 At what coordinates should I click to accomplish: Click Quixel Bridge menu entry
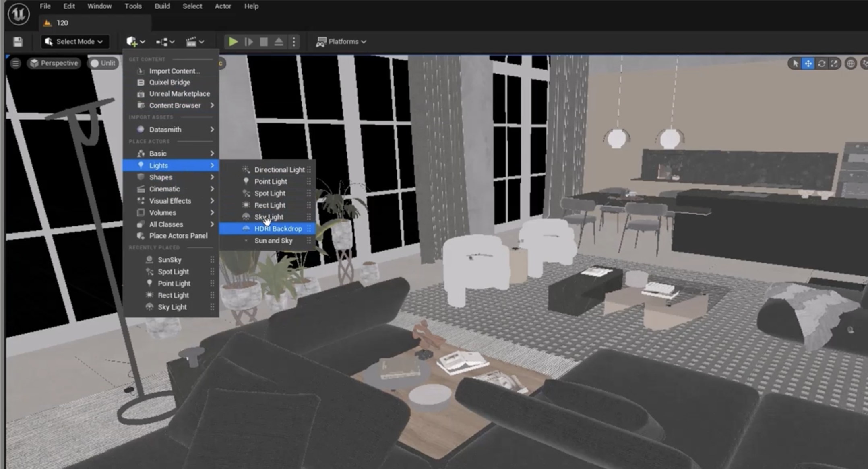tap(169, 82)
